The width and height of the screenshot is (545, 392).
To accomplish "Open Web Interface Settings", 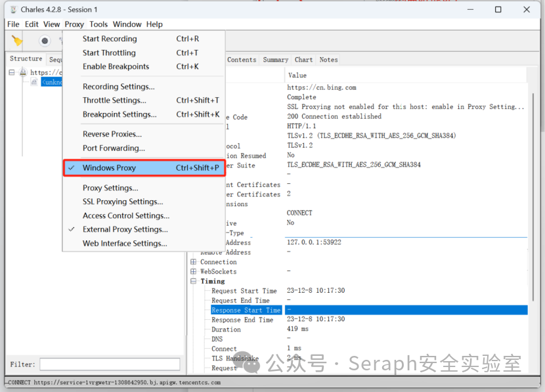I will pos(144,243).
